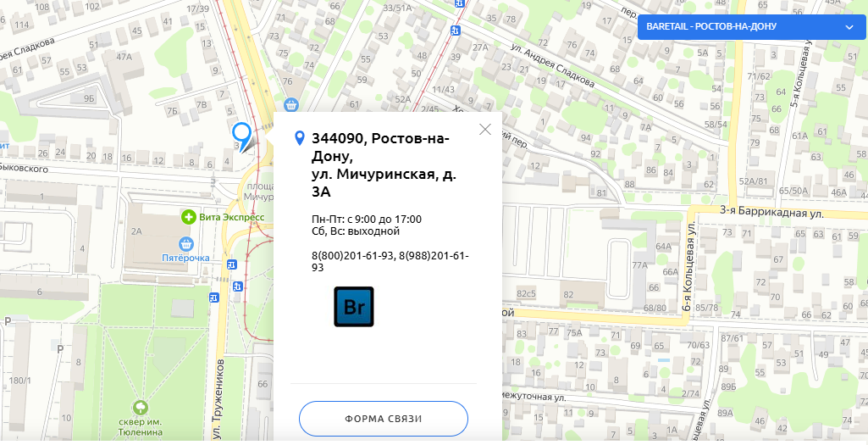Click the сквер им. Тюленина label
868x445 pixels.
(x=141, y=426)
